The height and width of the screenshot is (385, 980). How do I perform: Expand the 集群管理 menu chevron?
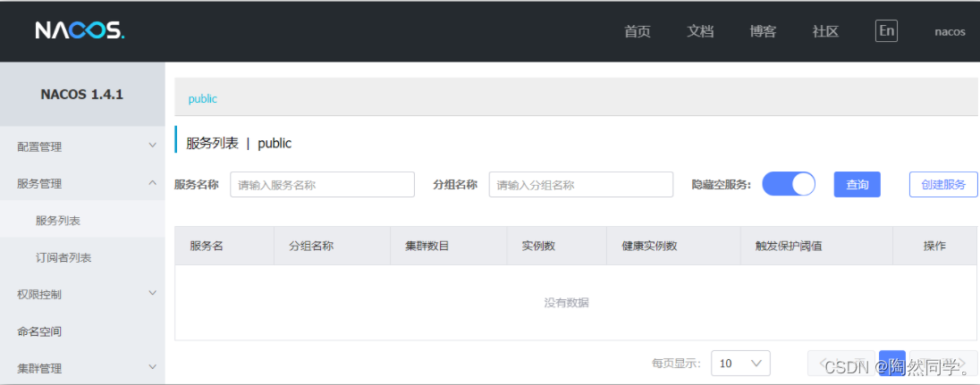[x=152, y=367]
